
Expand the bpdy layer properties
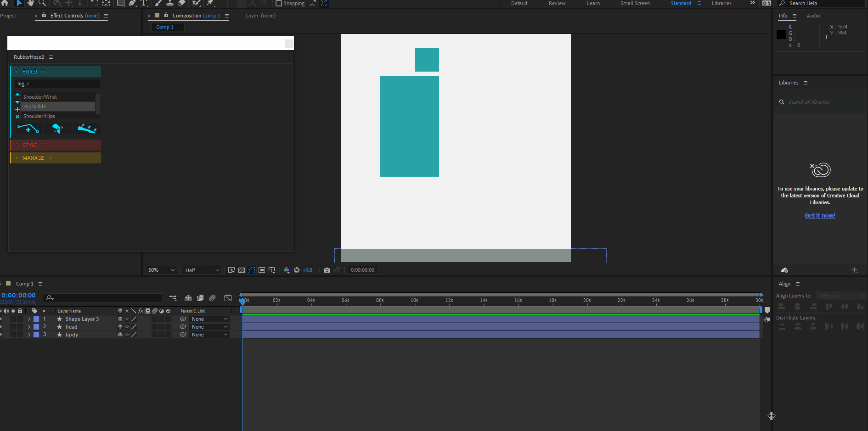tap(29, 335)
